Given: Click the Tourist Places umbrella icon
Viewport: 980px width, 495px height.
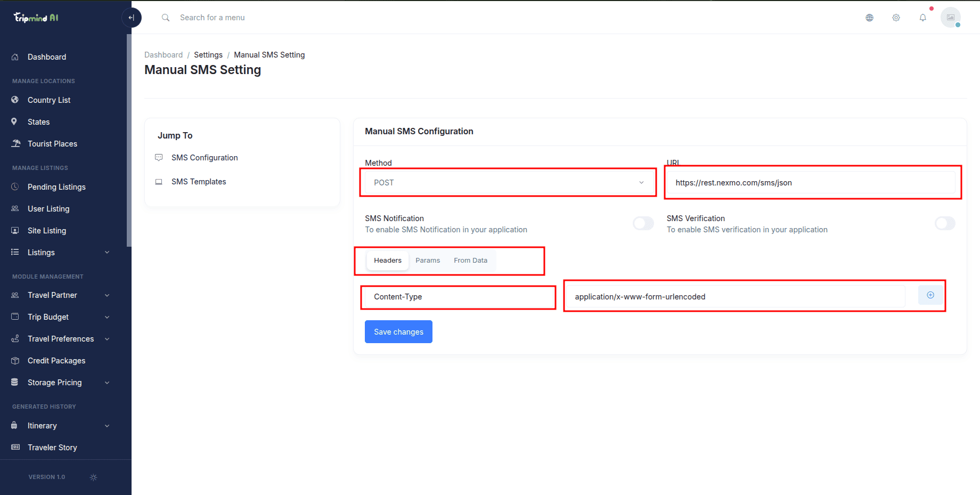Looking at the screenshot, I should point(15,144).
